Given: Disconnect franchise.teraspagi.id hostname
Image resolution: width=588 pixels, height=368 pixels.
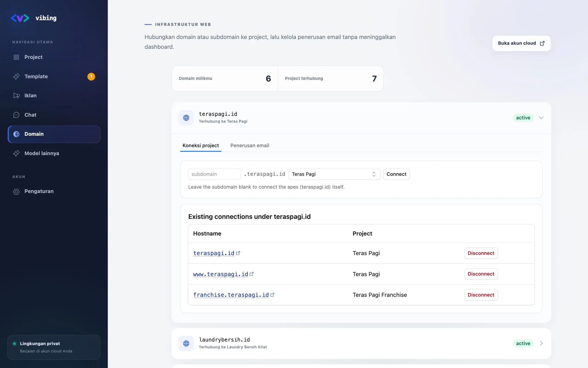Looking at the screenshot, I should coord(481,295).
